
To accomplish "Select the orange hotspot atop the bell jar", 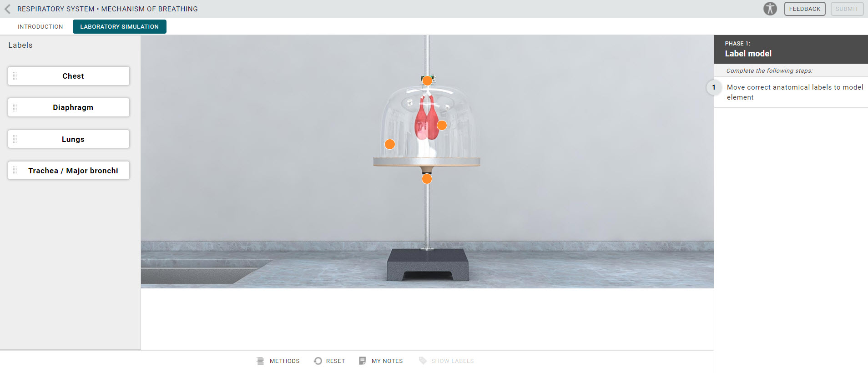I will (427, 81).
